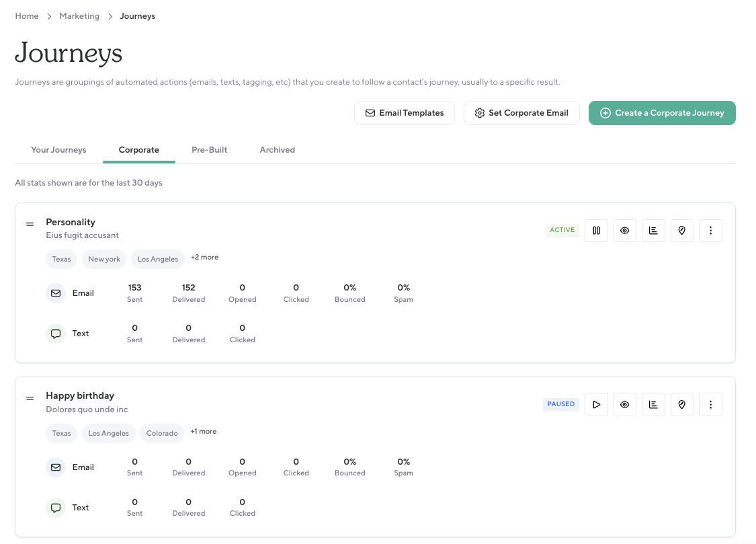756x544 pixels.
Task: Expand '+2 more' locations on Personality
Action: [204, 258]
